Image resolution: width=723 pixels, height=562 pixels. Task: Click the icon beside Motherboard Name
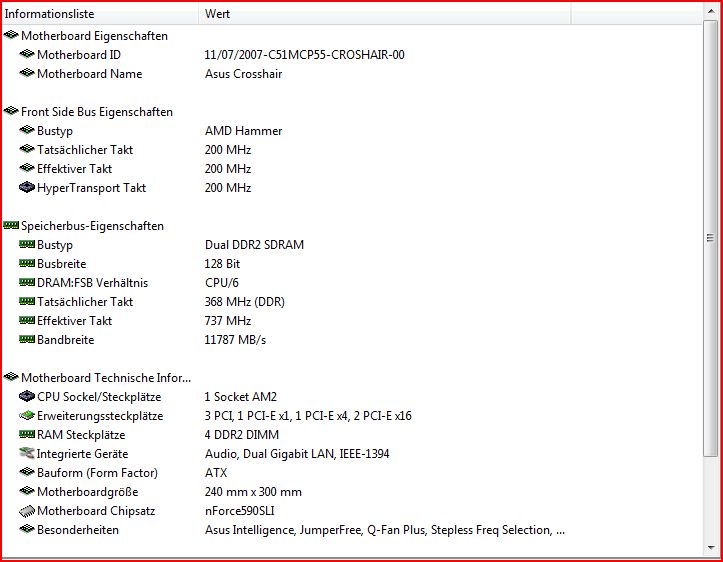[27, 73]
